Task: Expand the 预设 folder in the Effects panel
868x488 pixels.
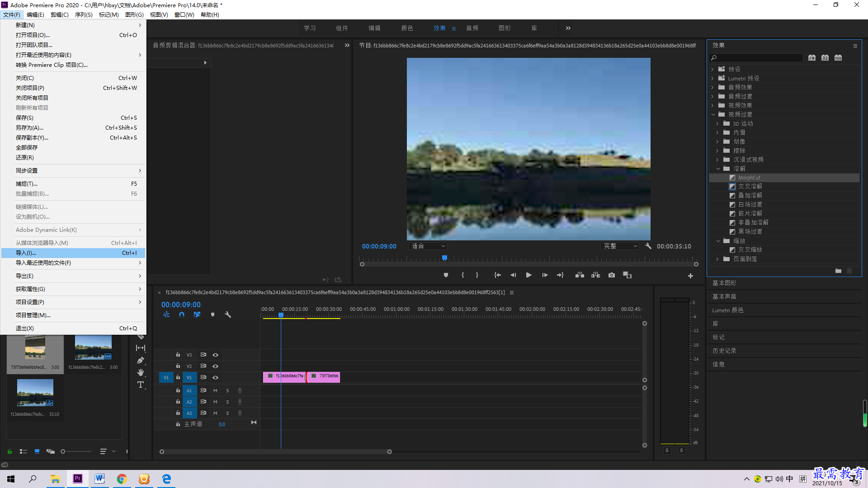Action: (712, 69)
